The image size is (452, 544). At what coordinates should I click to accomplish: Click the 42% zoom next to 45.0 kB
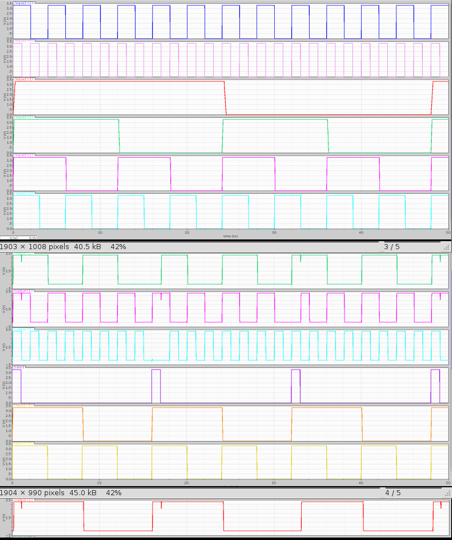pyautogui.click(x=113, y=493)
